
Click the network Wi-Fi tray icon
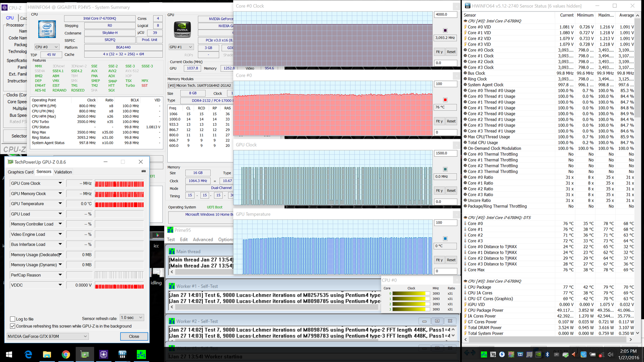601,354
